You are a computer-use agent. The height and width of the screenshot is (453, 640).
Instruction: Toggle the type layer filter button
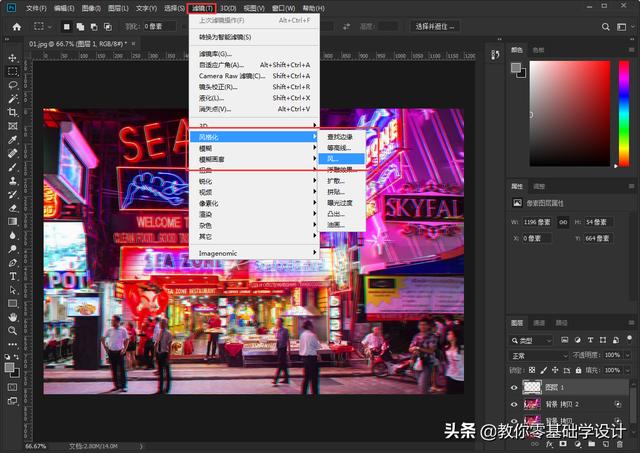(x=590, y=340)
